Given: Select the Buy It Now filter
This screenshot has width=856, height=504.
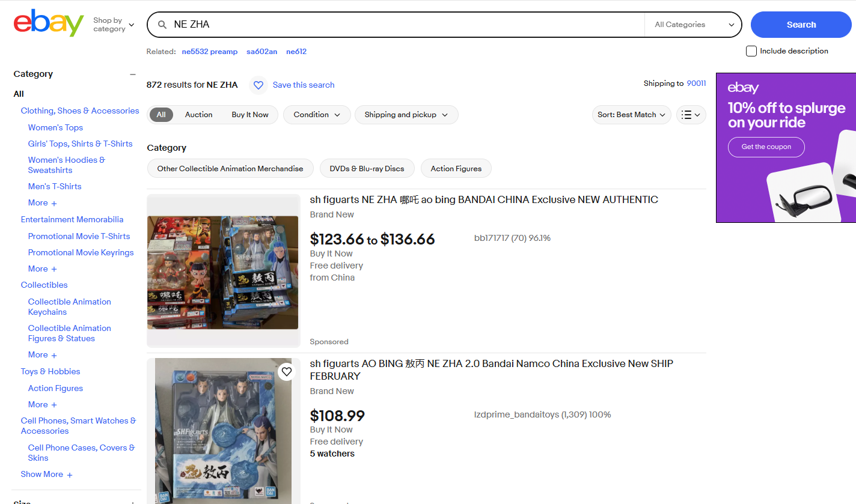Looking at the screenshot, I should tap(250, 115).
